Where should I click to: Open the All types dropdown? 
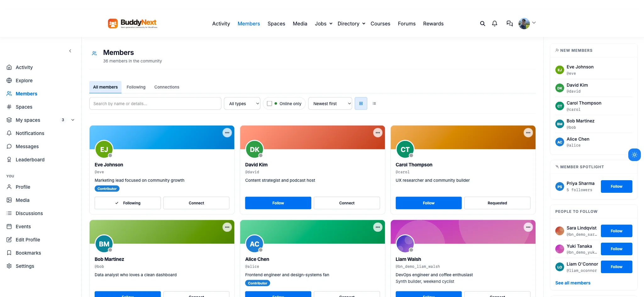(x=242, y=104)
